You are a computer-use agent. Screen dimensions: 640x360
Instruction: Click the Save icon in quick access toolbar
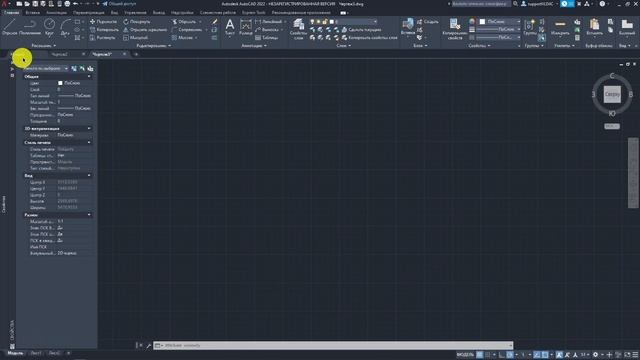point(35,4)
